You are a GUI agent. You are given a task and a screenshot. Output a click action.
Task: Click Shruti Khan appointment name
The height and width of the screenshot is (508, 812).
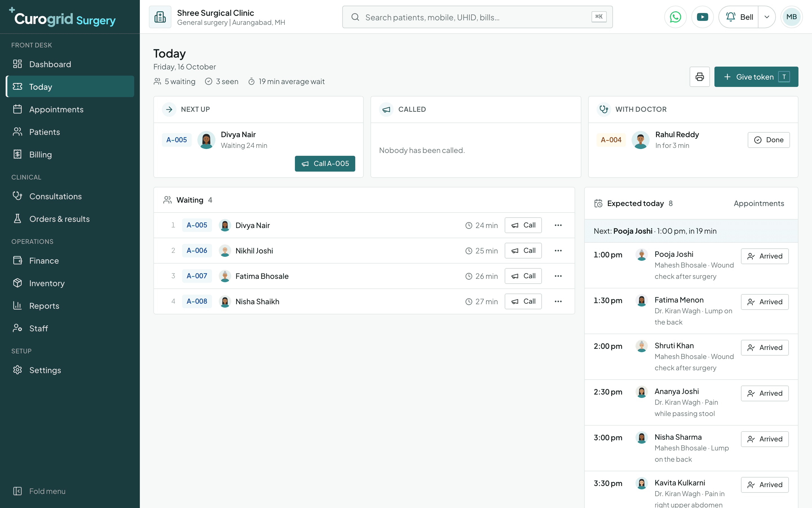pos(674,345)
